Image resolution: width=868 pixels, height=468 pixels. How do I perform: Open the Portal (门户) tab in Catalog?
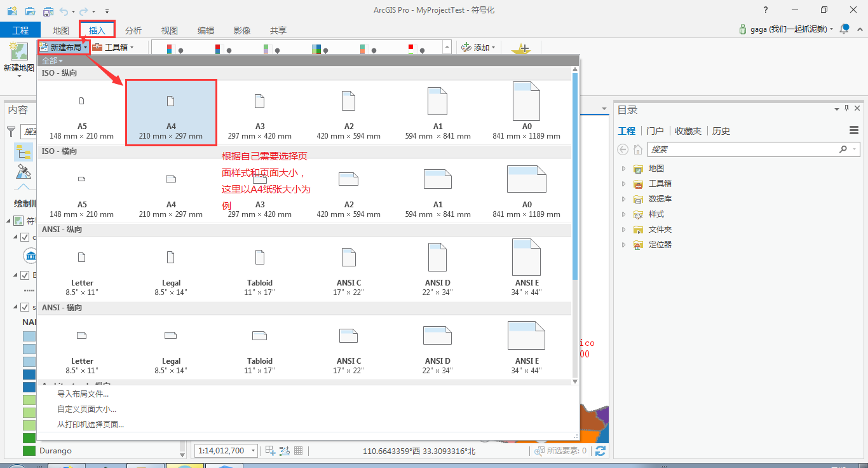click(655, 130)
